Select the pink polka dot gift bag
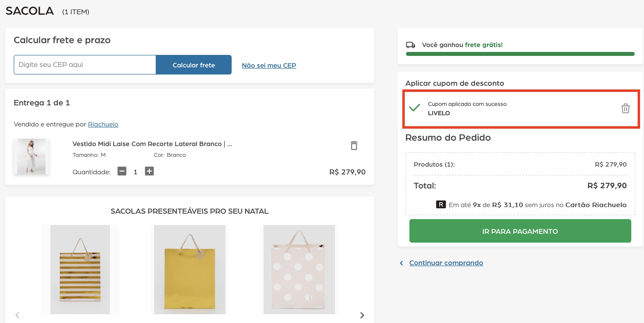Screen dimensions: 644x323 [x=299, y=270]
